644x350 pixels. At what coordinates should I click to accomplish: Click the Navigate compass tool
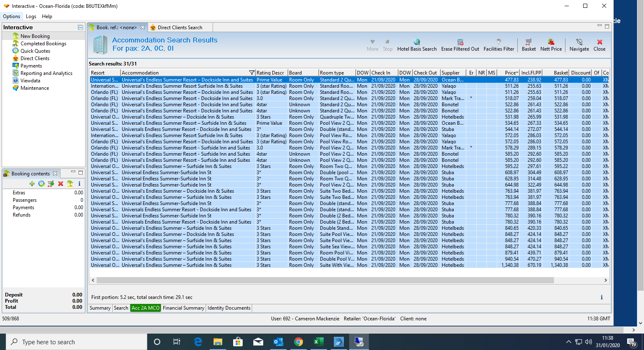[579, 45]
